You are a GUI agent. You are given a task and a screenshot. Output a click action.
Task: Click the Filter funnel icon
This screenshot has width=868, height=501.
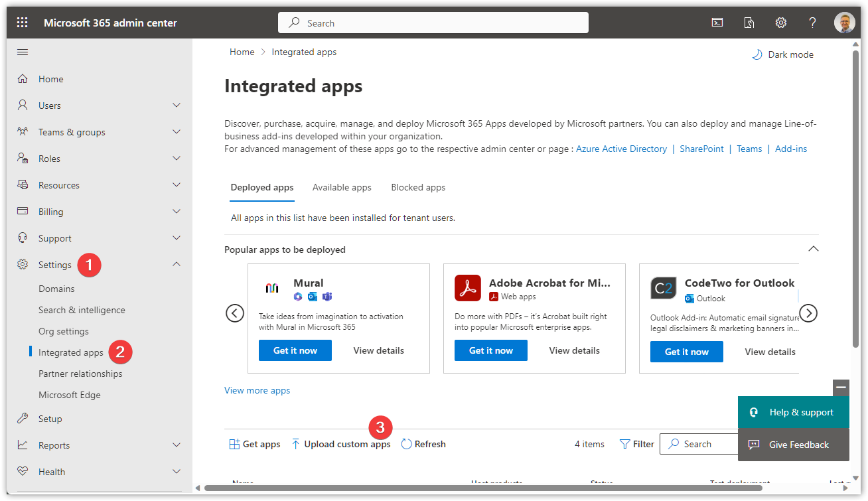point(624,444)
